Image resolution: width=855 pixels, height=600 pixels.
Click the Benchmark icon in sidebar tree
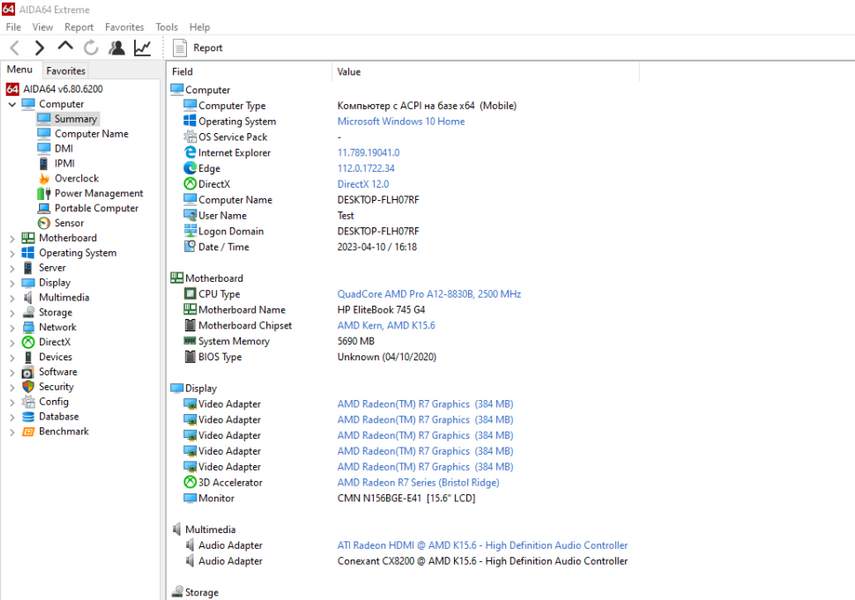pyautogui.click(x=28, y=431)
